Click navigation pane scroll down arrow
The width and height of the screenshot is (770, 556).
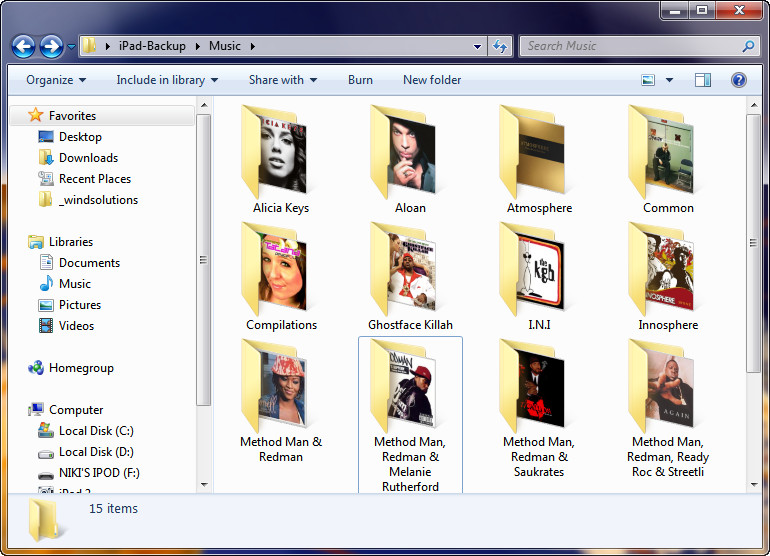[x=204, y=485]
